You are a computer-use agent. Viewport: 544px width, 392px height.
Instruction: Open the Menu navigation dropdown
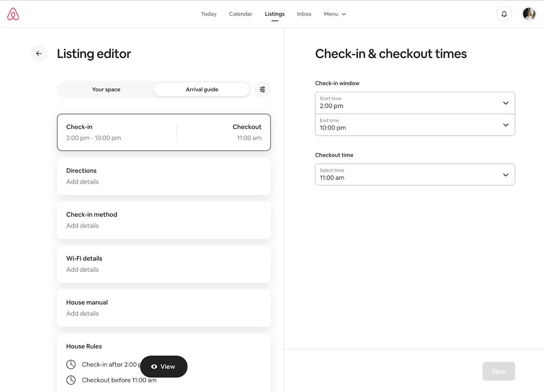[x=334, y=14]
